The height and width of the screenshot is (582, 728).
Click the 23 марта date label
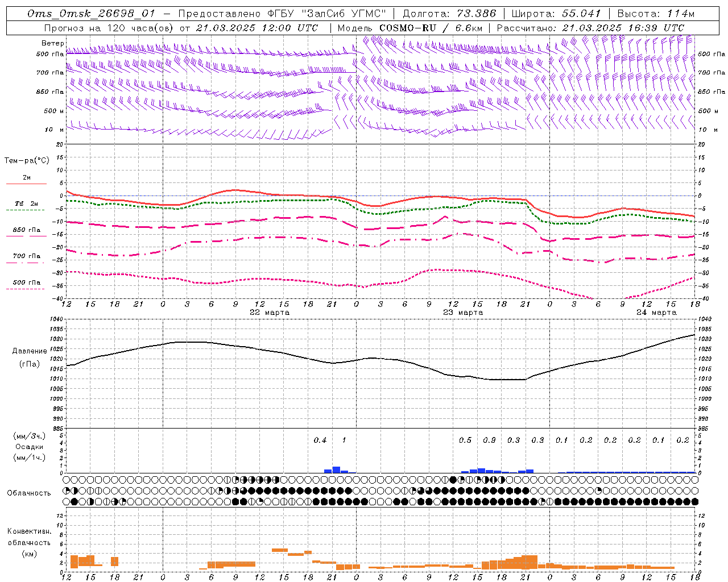[x=463, y=313]
